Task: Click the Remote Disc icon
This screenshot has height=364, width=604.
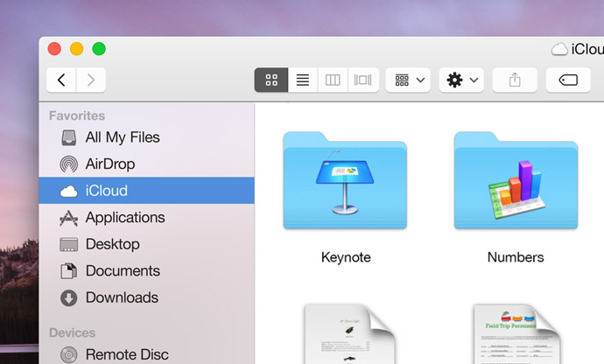Action: [69, 354]
